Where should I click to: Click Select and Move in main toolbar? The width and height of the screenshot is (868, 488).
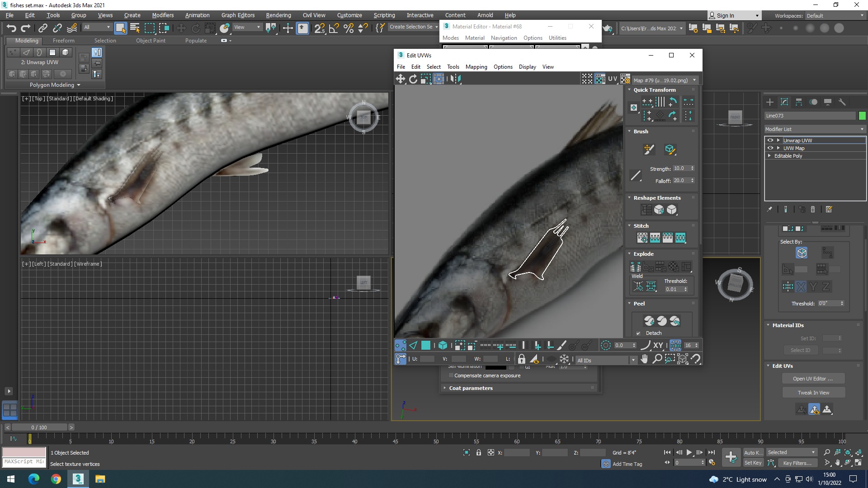point(181,28)
